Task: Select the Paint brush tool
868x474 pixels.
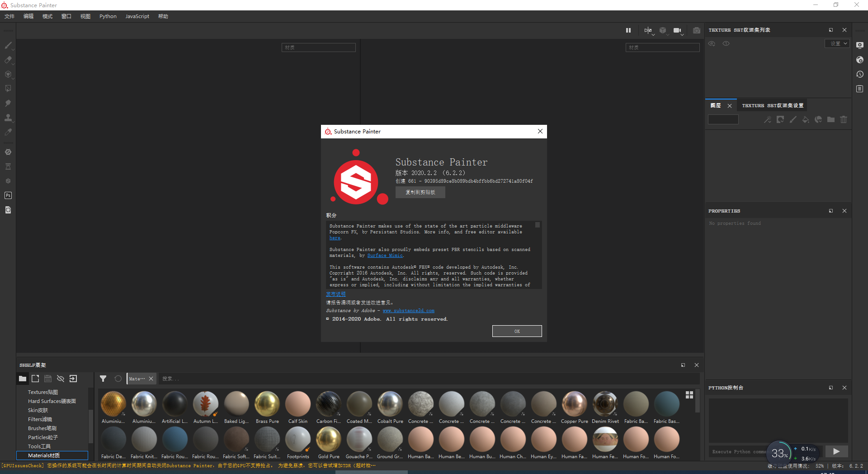Action: [x=8, y=45]
